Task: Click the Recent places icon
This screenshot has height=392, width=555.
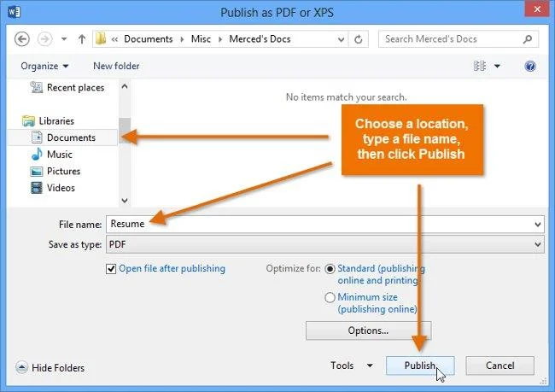Action: tap(37, 87)
